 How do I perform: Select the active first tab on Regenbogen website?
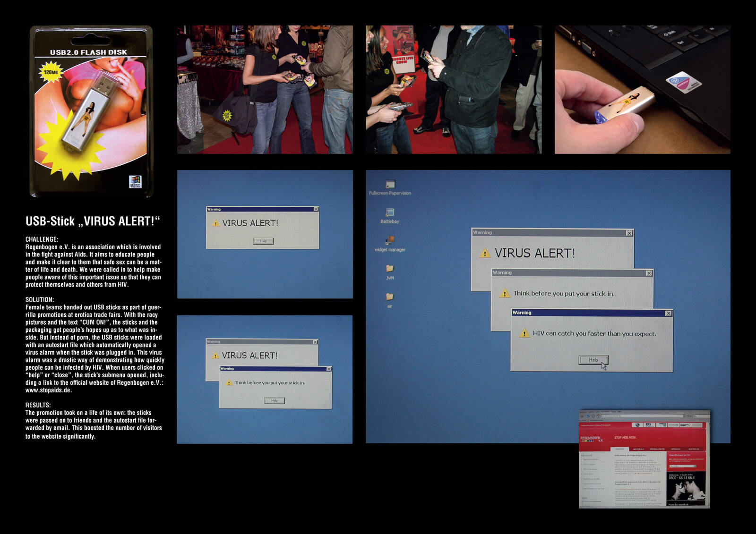click(619, 449)
